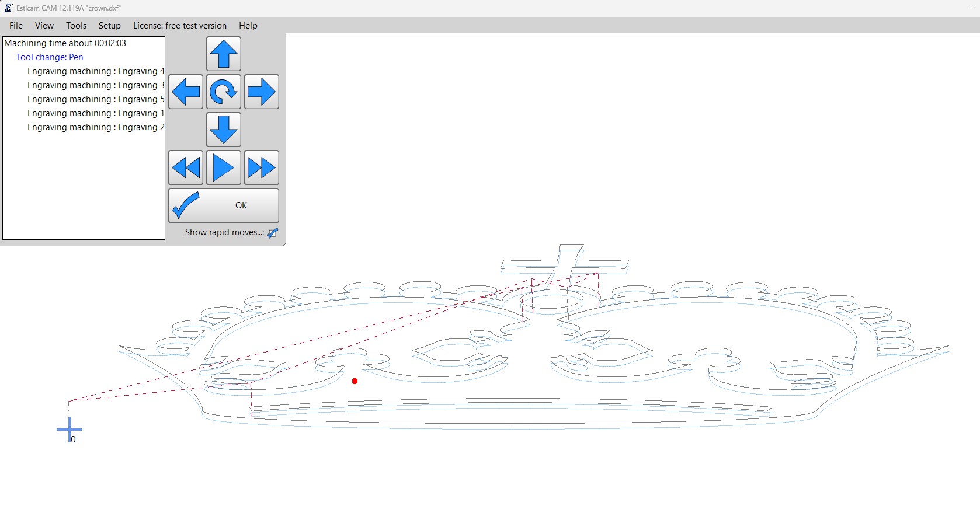980x527 pixels.
Task: Open the Tools menu
Action: point(76,26)
